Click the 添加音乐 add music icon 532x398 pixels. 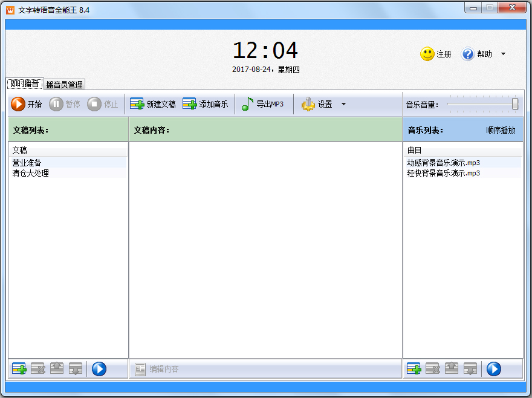coord(190,104)
